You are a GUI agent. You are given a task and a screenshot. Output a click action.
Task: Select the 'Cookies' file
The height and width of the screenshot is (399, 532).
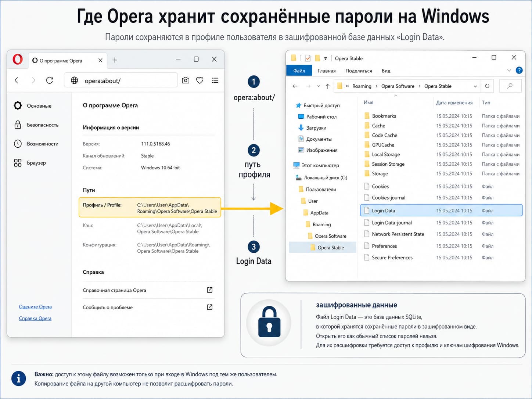(376, 186)
